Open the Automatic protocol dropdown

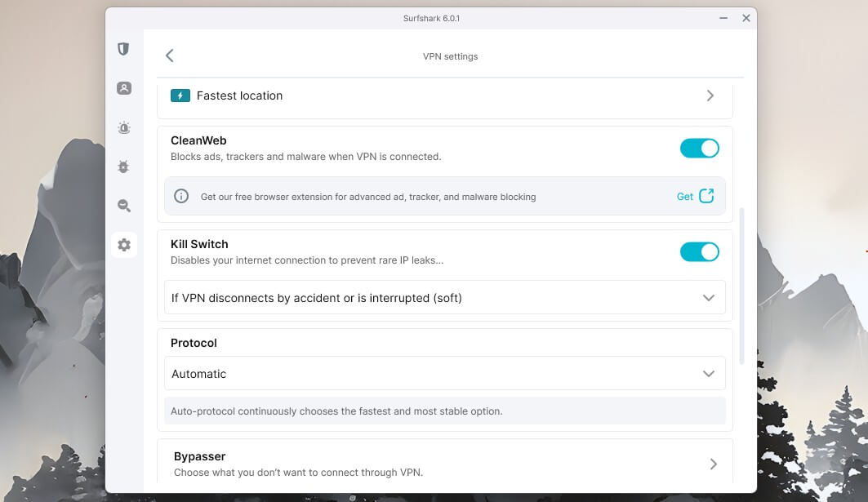click(444, 374)
